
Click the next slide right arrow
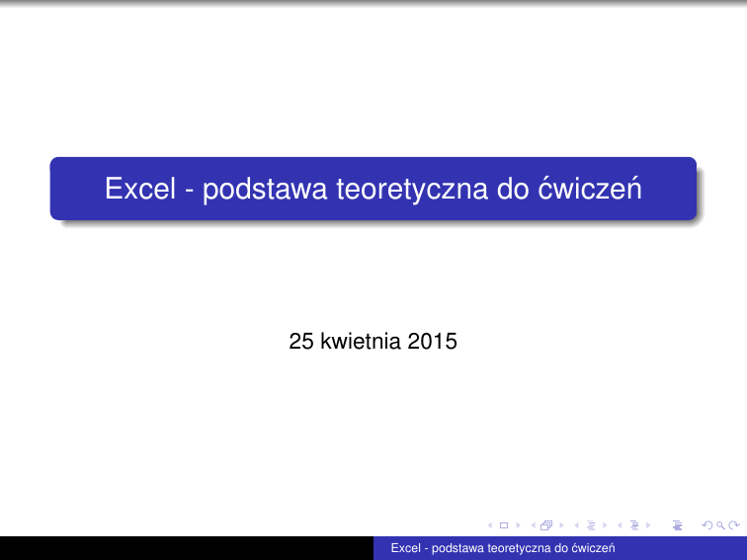pos(516,524)
